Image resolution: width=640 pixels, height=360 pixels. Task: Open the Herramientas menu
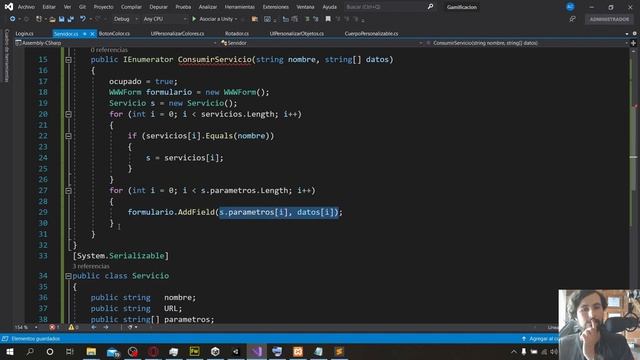(x=240, y=7)
